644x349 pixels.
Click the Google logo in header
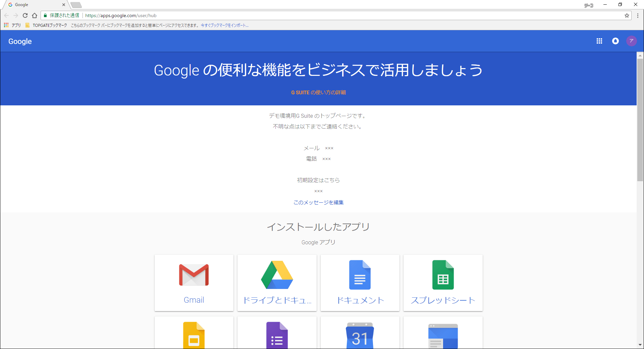[x=20, y=41]
